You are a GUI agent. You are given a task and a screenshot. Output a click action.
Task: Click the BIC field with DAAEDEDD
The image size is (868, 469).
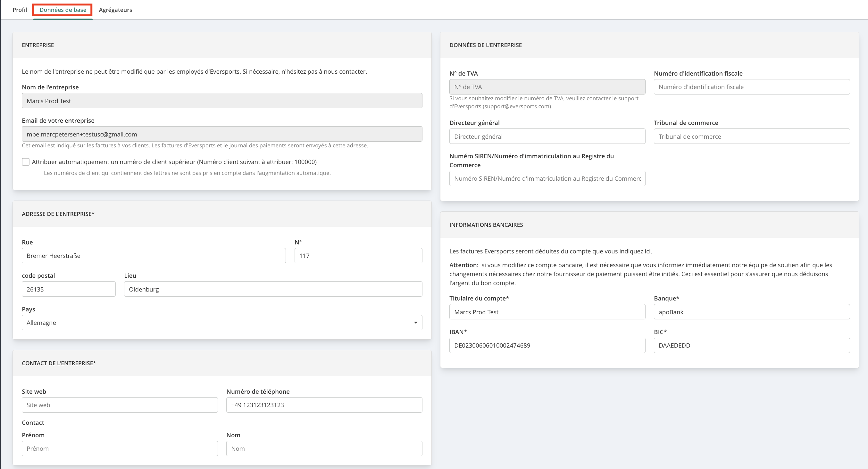pyautogui.click(x=752, y=345)
